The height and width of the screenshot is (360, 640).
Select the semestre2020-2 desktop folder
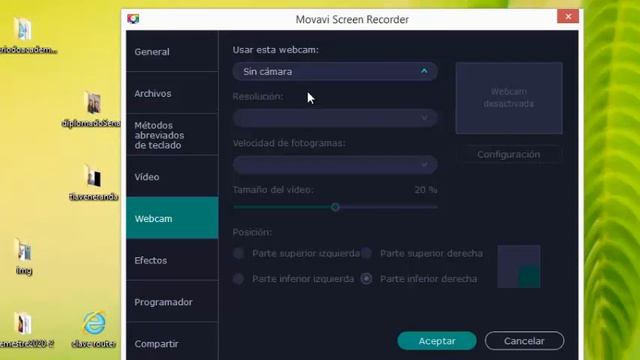(x=24, y=330)
